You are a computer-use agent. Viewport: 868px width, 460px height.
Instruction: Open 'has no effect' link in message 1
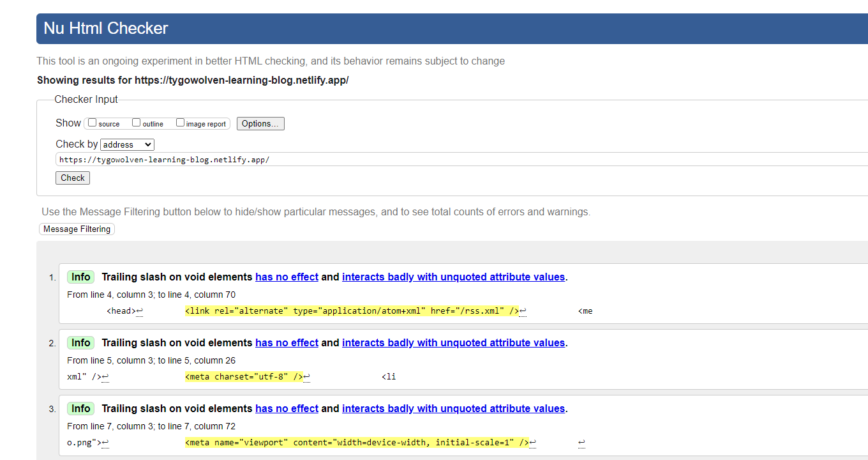pos(287,277)
